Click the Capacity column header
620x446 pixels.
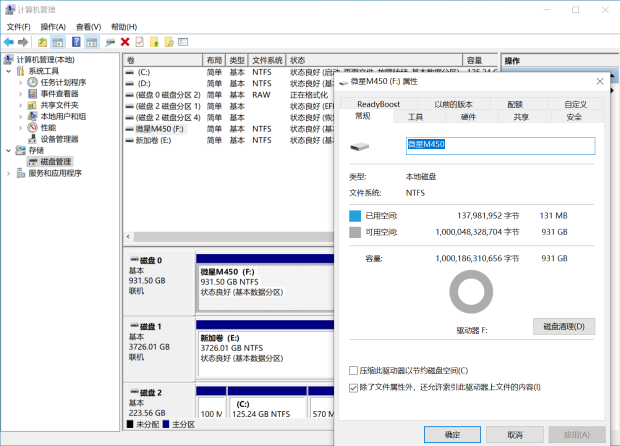click(x=480, y=60)
